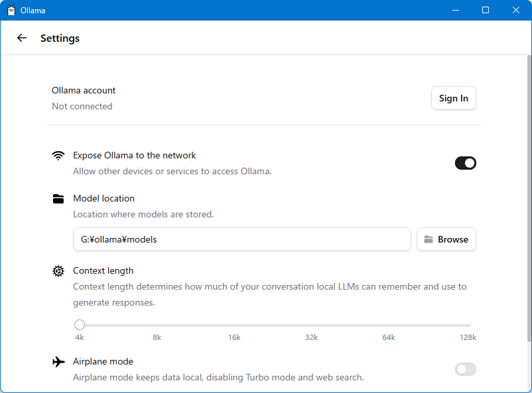Sign In to Ollama account

pyautogui.click(x=454, y=98)
